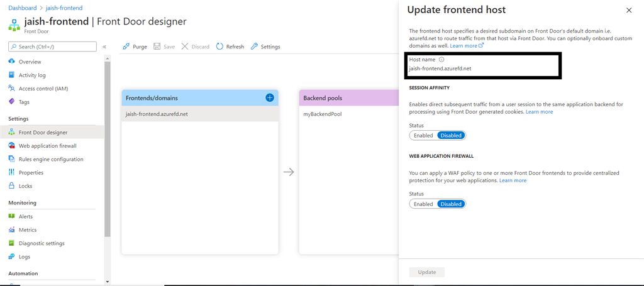Viewport: 644px width, 286px height.
Task: Close the Update frontend host panel
Action: pyautogui.click(x=629, y=11)
